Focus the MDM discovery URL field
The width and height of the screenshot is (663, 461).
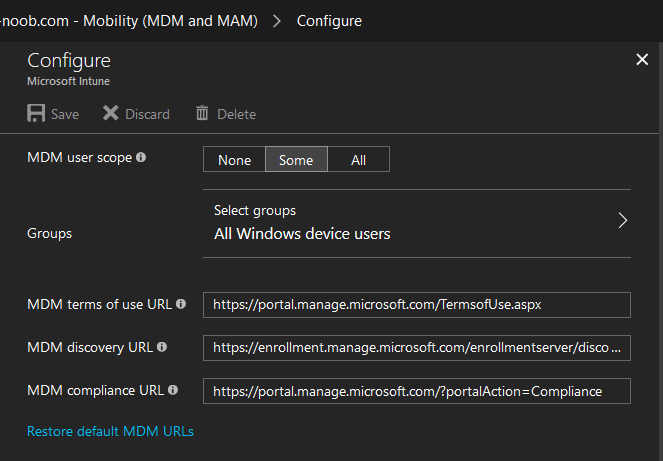click(417, 348)
